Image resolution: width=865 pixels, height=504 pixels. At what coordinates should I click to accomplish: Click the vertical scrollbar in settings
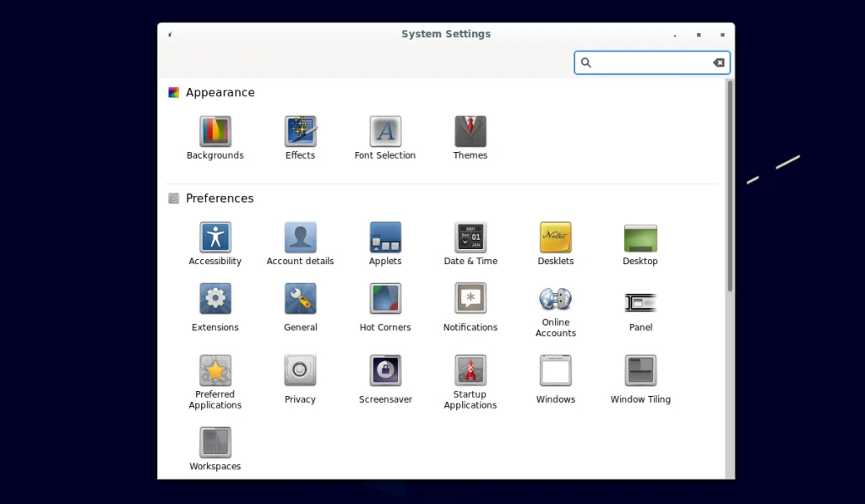730,186
